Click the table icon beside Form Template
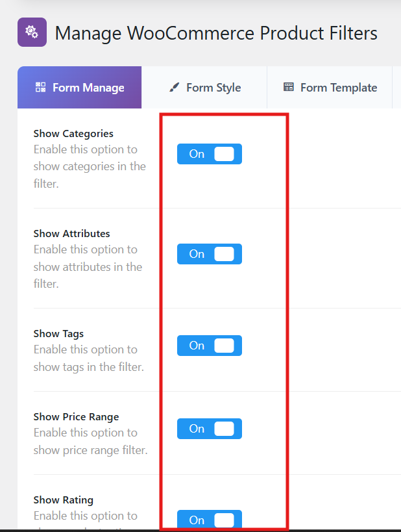This screenshot has height=532, width=401. [289, 87]
